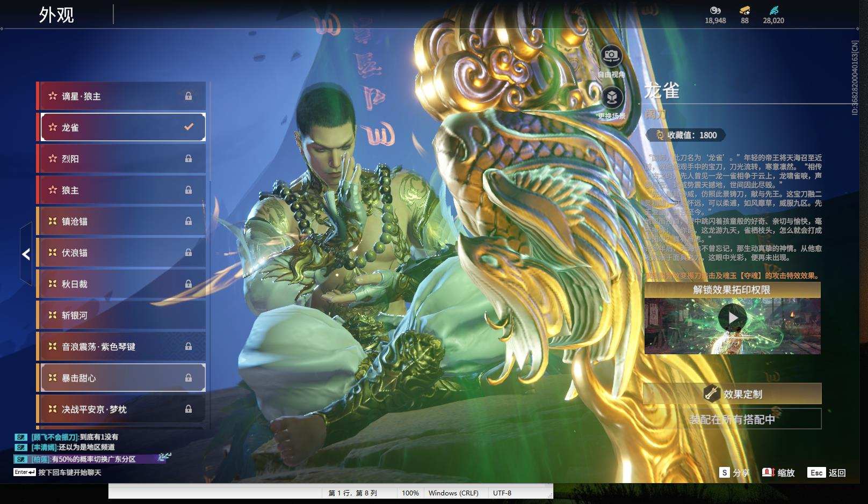Screen dimensions: 868x504
Task: Click the 分享 share button
Action: [x=734, y=472]
